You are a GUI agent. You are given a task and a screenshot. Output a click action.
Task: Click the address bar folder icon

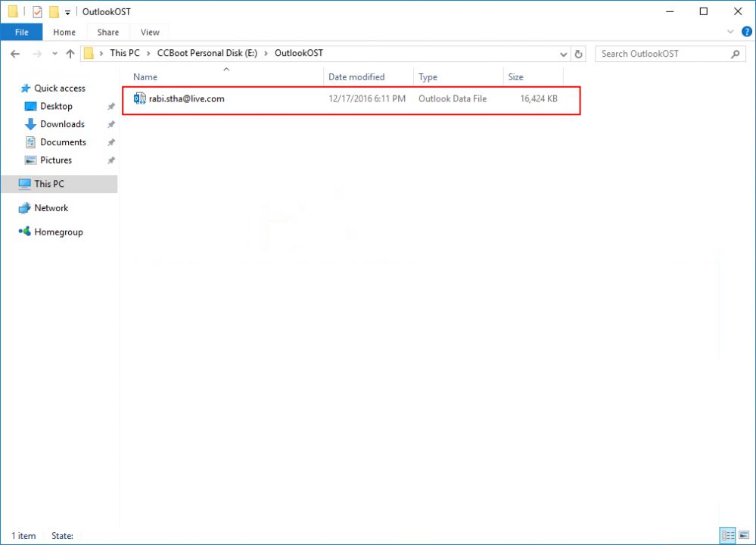pos(89,53)
